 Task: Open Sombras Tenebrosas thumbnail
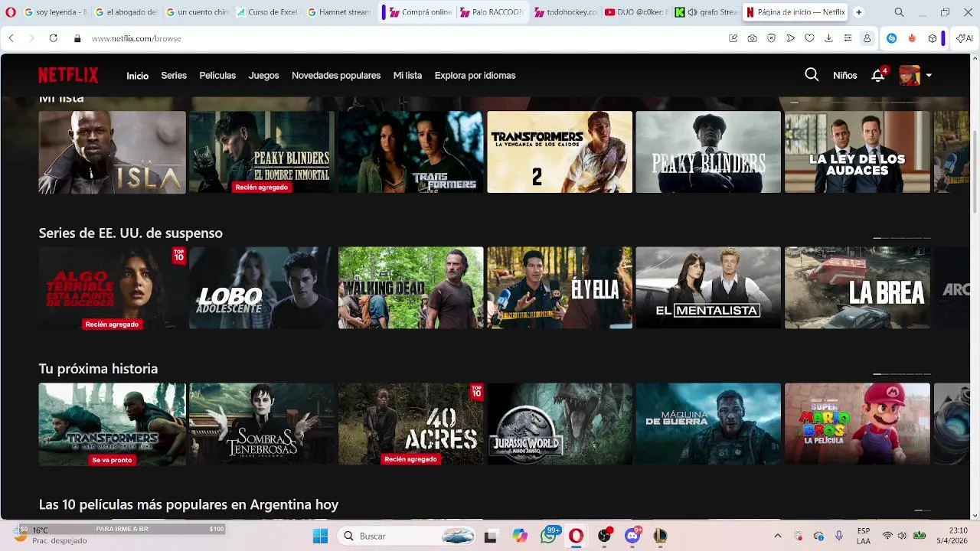(x=262, y=424)
